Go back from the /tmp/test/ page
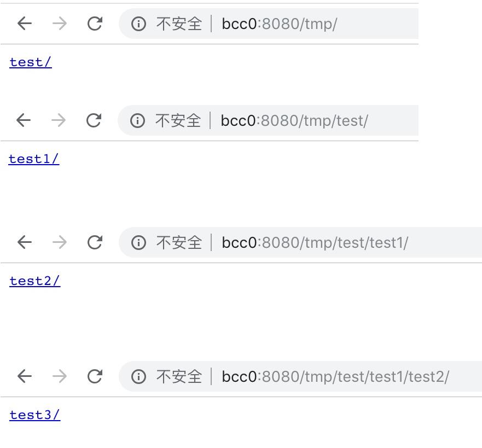Image resolution: width=482 pixels, height=448 pixels. pos(24,120)
